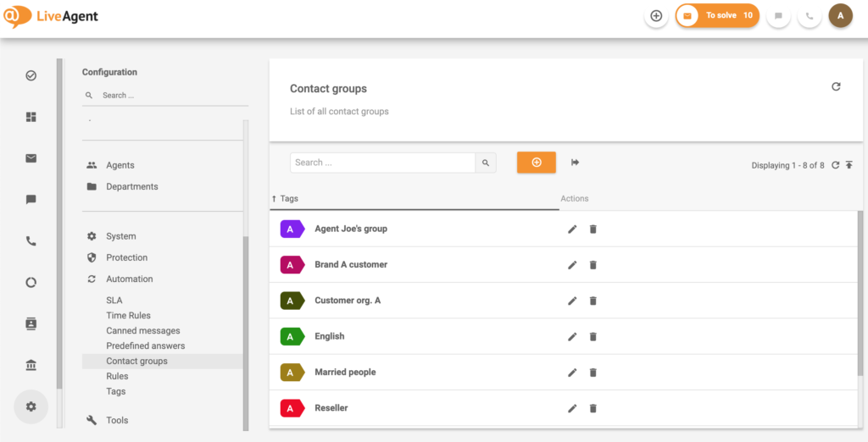The height and width of the screenshot is (442, 868).
Task: Expand the Automation section
Action: tap(129, 279)
